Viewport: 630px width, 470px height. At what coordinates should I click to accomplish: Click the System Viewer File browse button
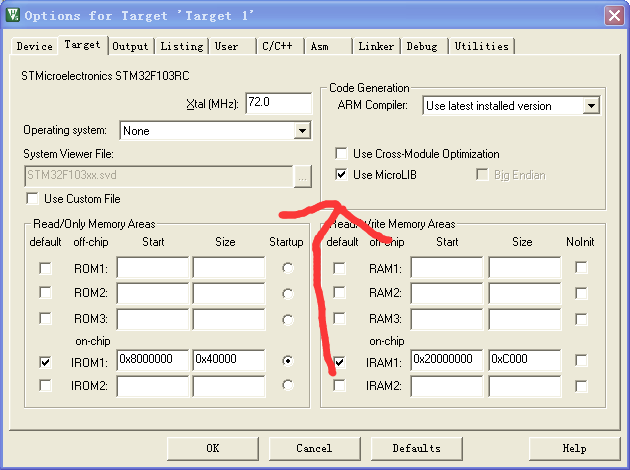point(303,176)
